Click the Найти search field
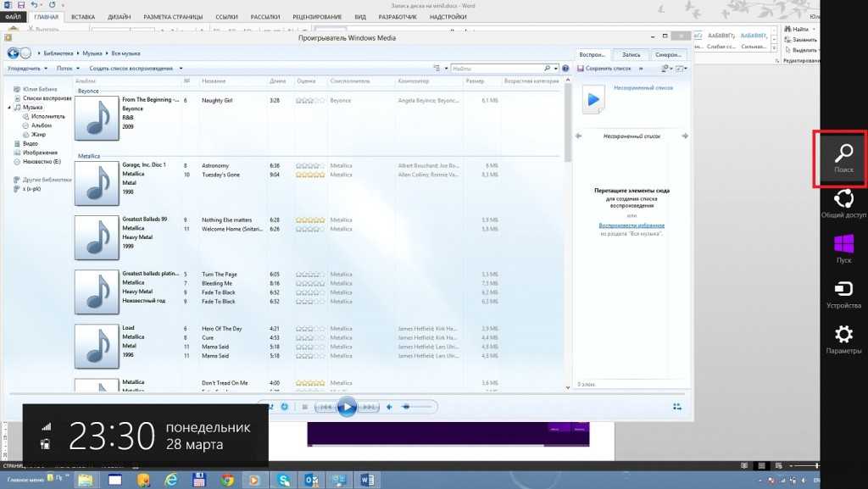868x489 pixels. (x=497, y=68)
